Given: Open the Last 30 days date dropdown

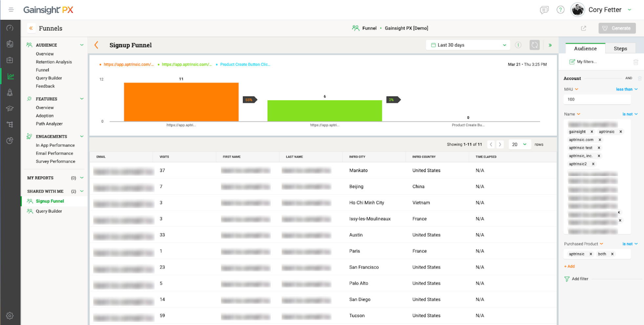Looking at the screenshot, I should (468, 45).
